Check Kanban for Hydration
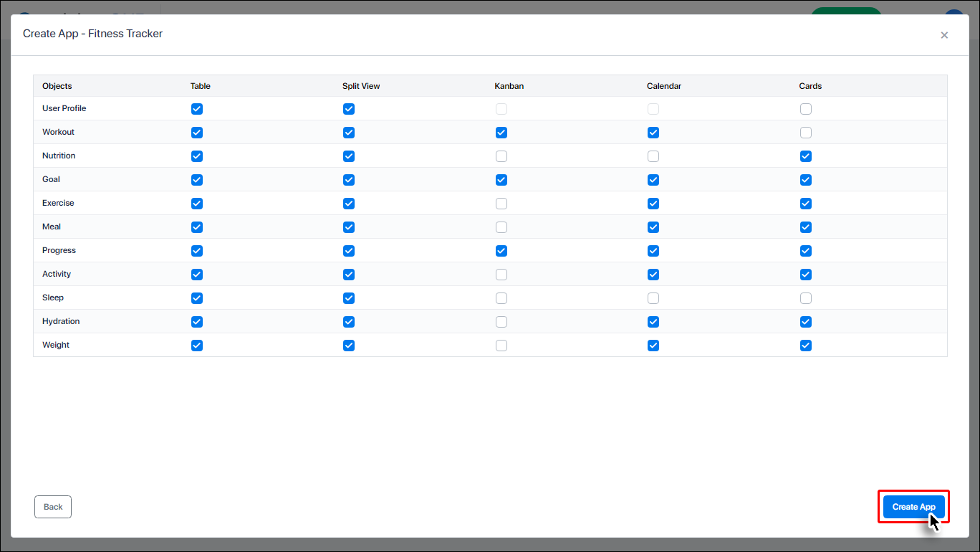The width and height of the screenshot is (980, 552). [x=501, y=322]
